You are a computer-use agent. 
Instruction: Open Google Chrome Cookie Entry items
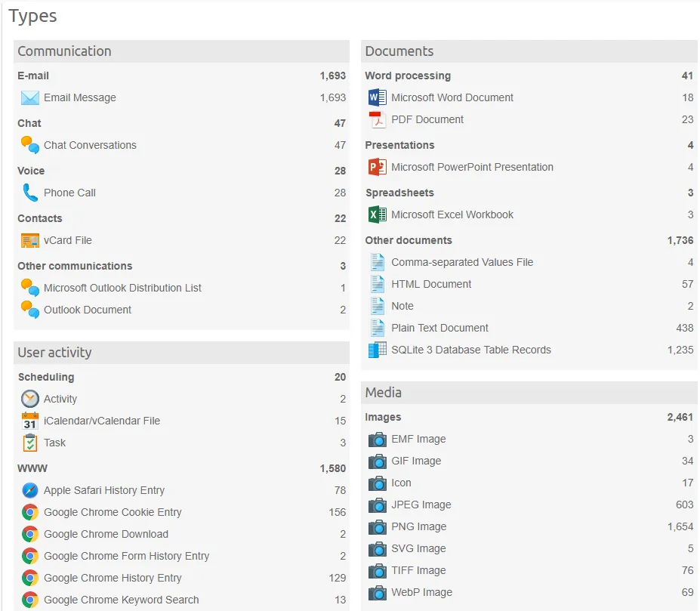click(113, 512)
